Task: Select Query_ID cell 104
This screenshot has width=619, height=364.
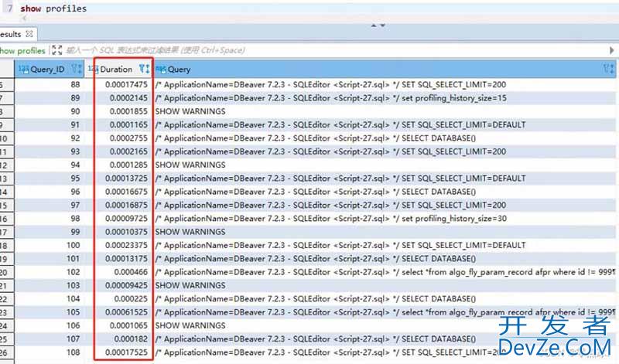Action: [x=50, y=299]
